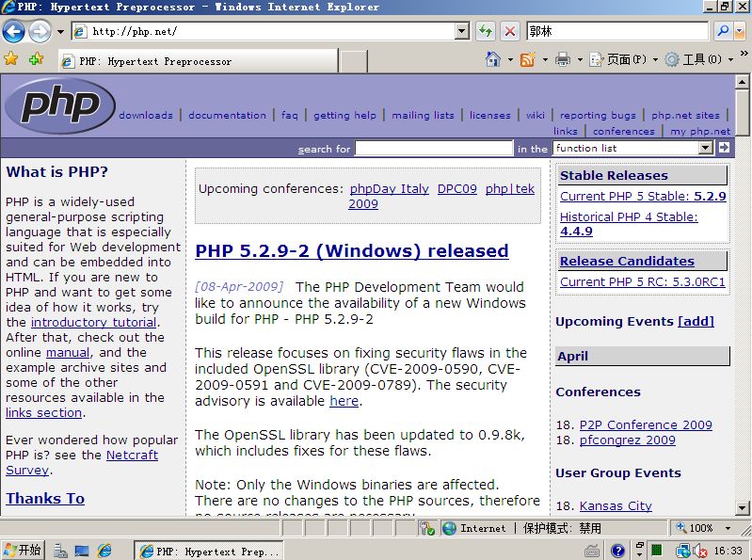Click the browser search box containing 郭林
Screen dimensions: 752x560
click(x=616, y=32)
